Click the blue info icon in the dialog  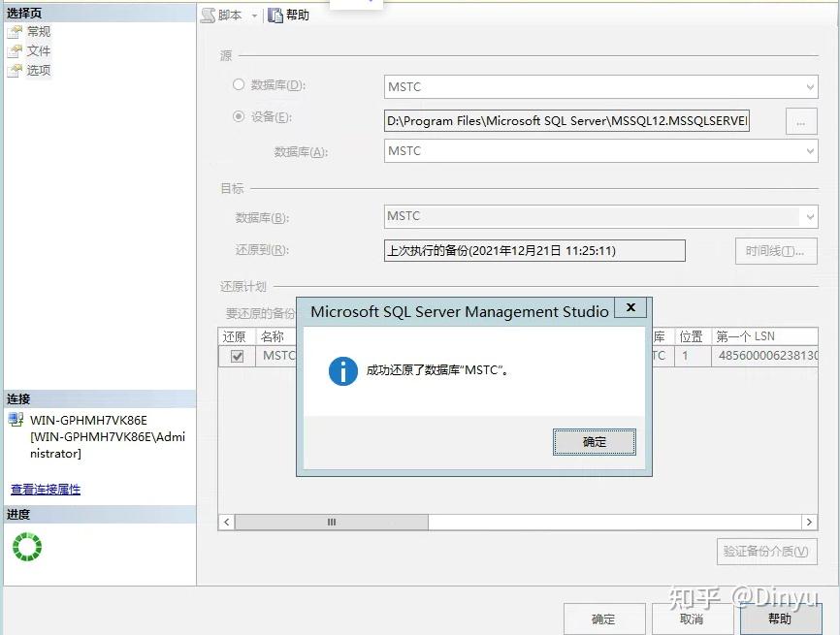(x=342, y=370)
